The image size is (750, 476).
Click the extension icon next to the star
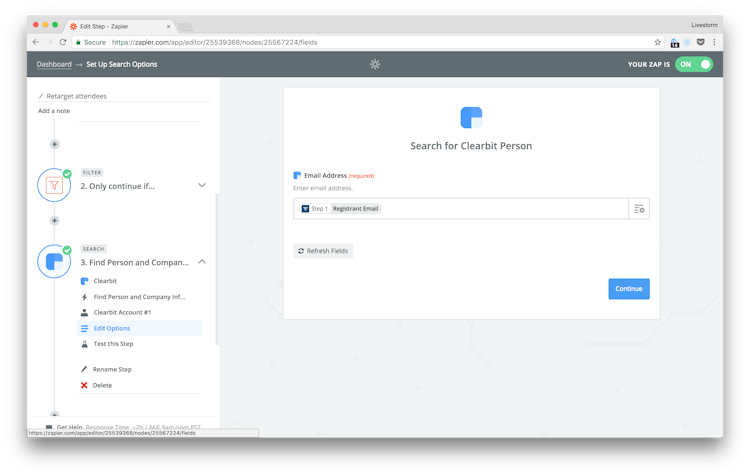click(674, 43)
